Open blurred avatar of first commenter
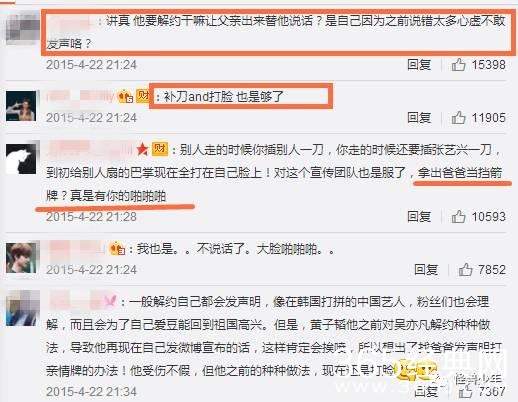 [x=23, y=27]
